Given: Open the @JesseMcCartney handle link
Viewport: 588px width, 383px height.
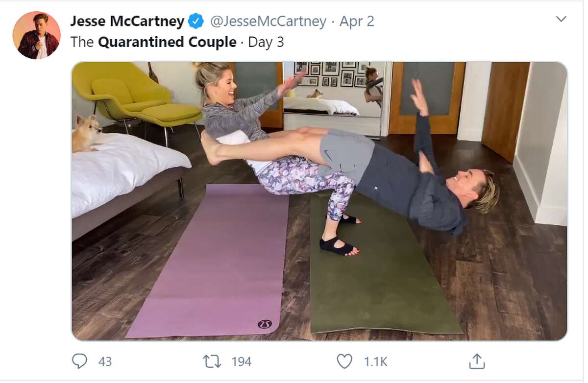Looking at the screenshot, I should coord(268,22).
